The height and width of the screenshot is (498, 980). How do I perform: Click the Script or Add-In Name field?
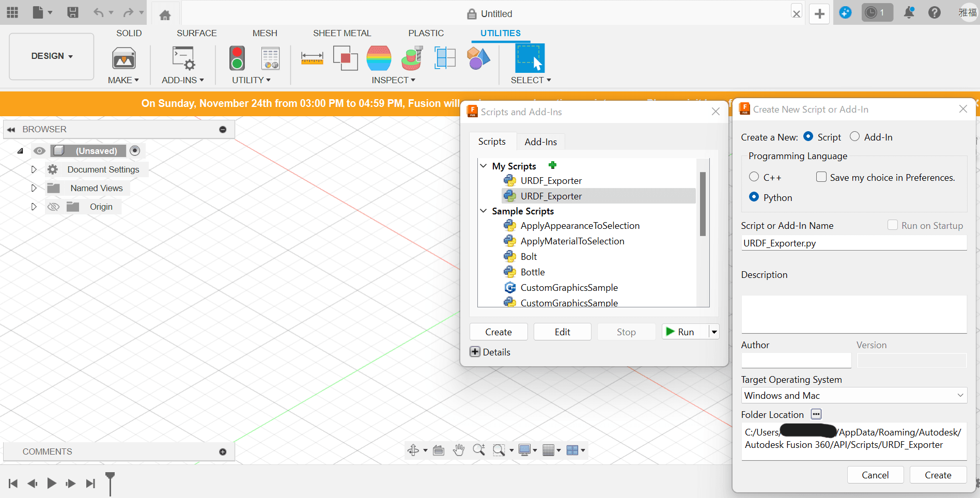pyautogui.click(x=853, y=243)
